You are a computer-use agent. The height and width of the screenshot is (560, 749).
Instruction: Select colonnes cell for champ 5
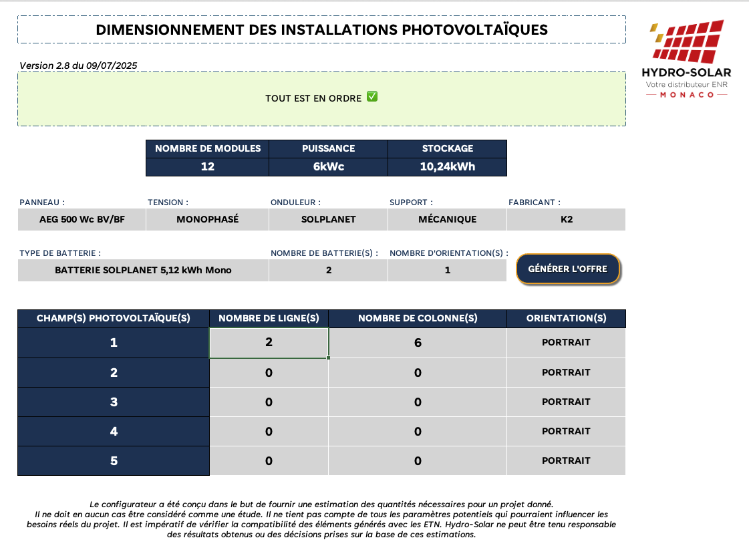click(x=418, y=461)
